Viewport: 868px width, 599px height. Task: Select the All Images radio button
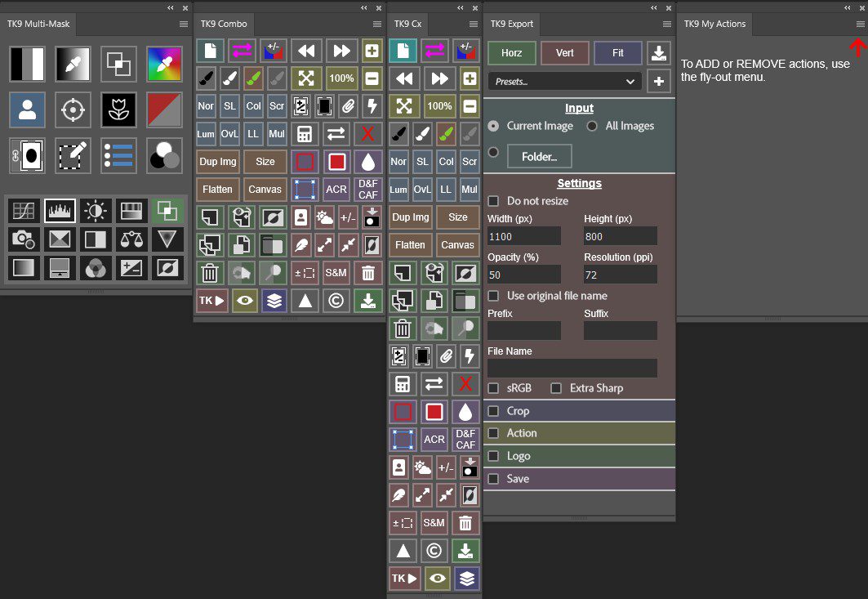pyautogui.click(x=592, y=127)
